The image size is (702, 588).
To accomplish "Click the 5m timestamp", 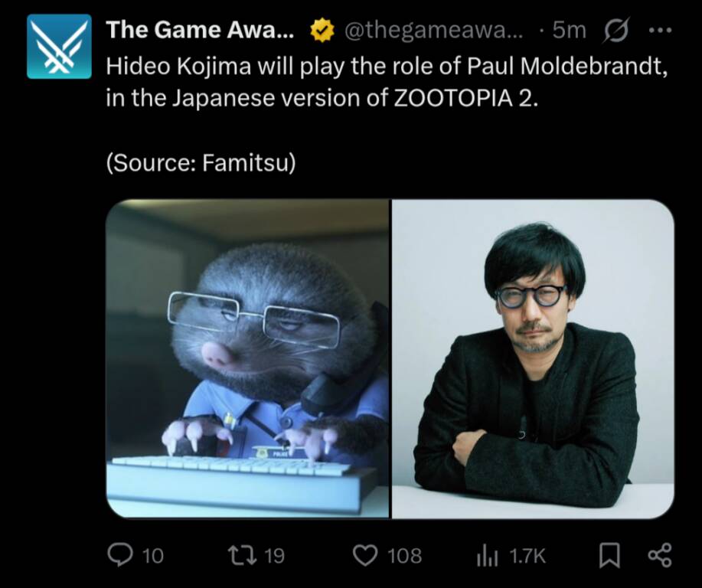I will pyautogui.click(x=569, y=31).
